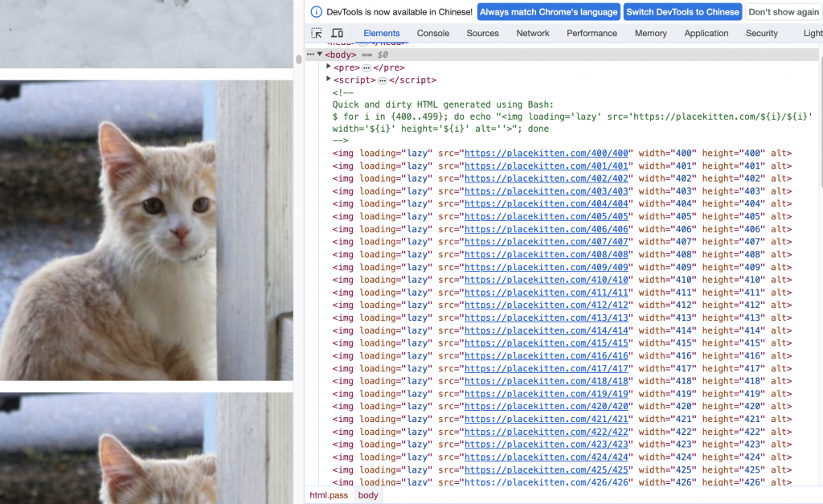Select the img row with width 418
Image resolution: width=823 pixels, height=504 pixels.
pos(562,381)
